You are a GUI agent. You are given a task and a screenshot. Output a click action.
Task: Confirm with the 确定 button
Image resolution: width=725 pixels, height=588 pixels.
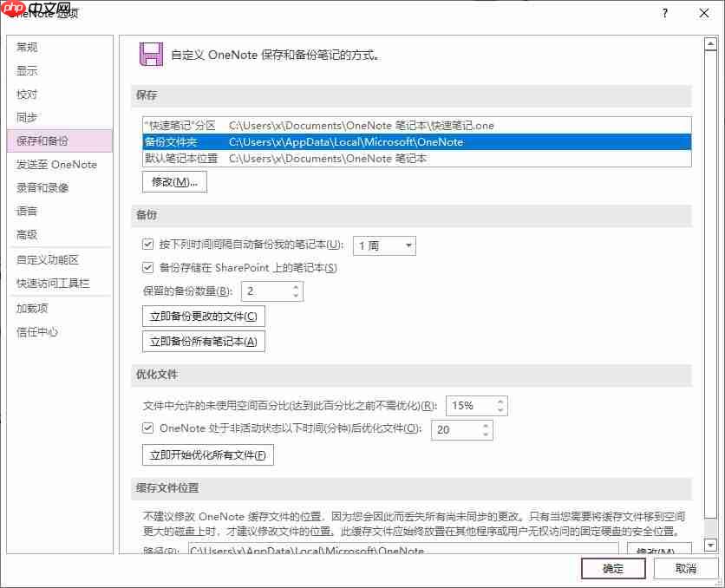pos(613,569)
